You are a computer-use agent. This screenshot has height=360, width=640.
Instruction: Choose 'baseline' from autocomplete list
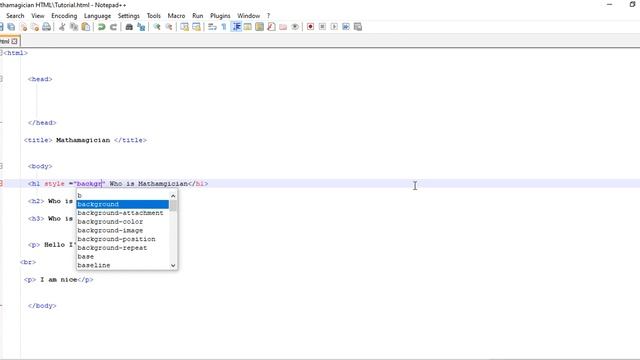122,265
